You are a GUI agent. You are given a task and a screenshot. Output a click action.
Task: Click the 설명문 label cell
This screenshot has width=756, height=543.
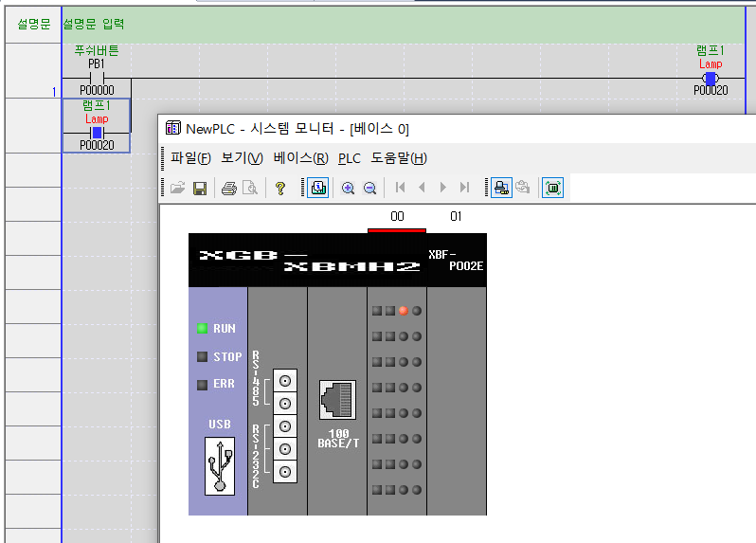(34, 24)
